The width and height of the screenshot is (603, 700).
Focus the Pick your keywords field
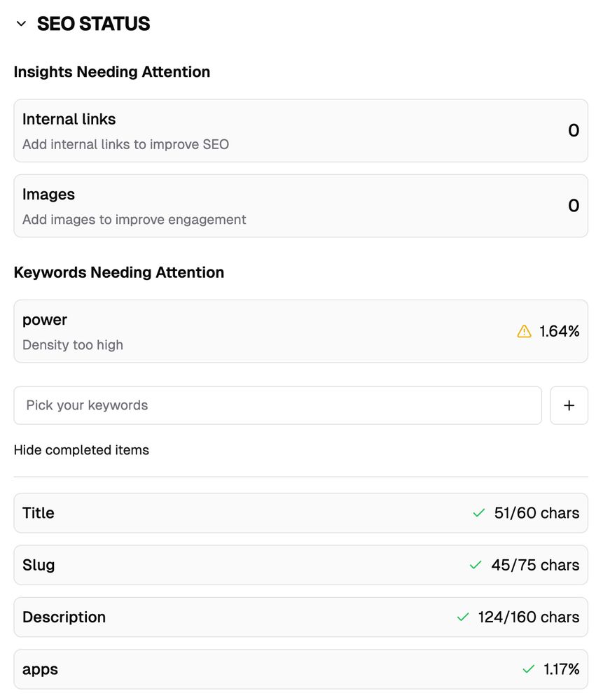[x=277, y=405]
